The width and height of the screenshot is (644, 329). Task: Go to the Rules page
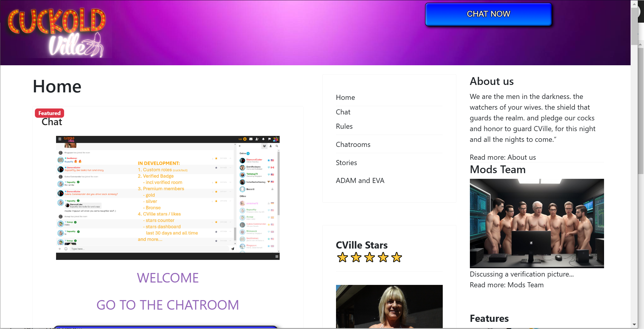click(x=344, y=126)
